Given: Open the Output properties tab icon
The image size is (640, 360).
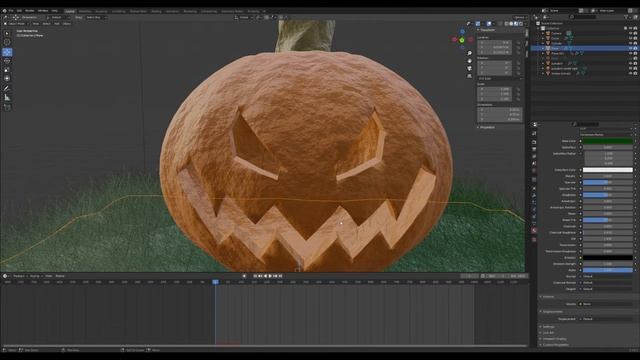Looking at the screenshot, I should 534,149.
